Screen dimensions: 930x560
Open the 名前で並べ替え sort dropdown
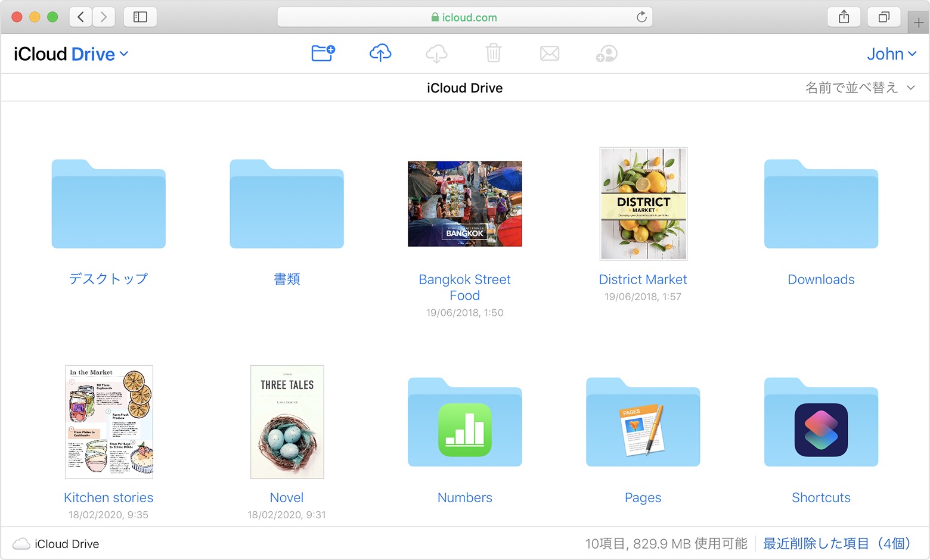(x=860, y=88)
